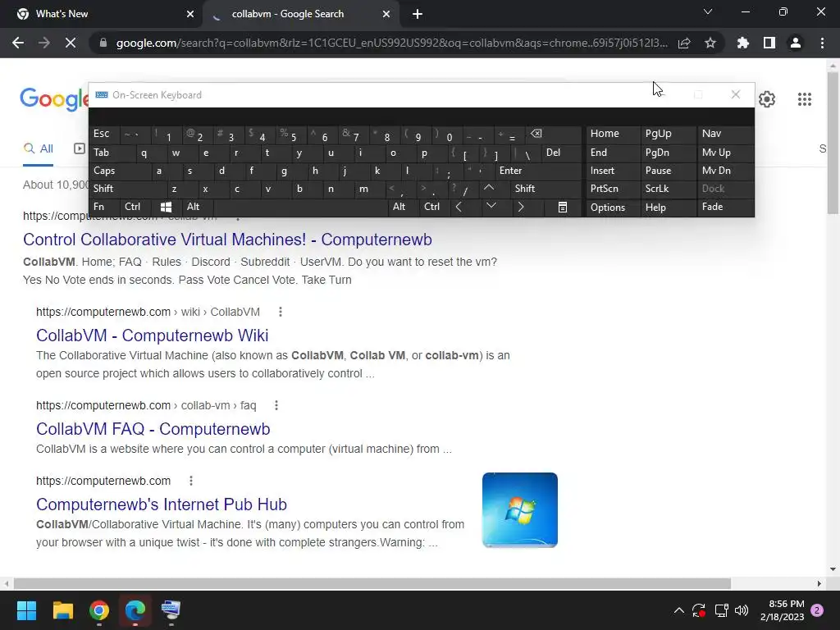The image size is (840, 630).
Task: Open options for the wiki CollabVM result
Action: (x=281, y=312)
